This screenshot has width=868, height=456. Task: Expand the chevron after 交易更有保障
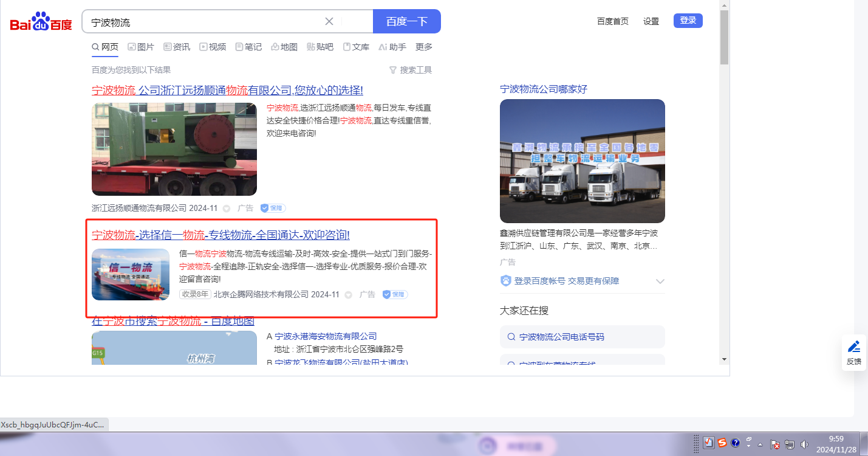(660, 282)
